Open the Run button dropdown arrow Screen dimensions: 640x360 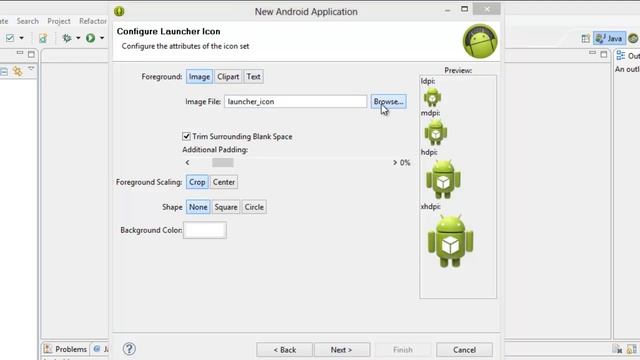click(x=102, y=38)
